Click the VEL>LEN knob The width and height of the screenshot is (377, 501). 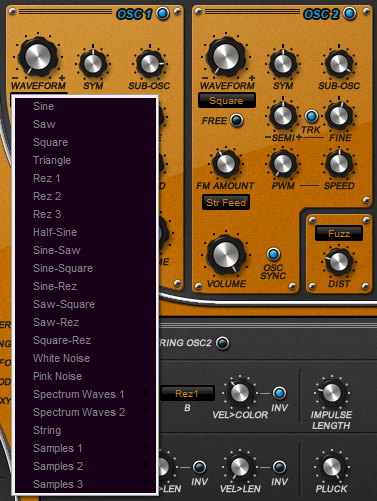coord(240,467)
